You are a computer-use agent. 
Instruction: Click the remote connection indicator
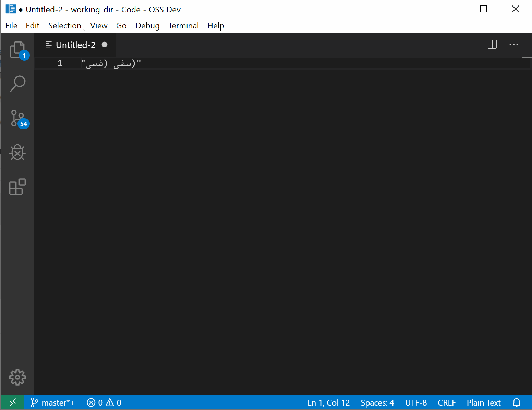pyautogui.click(x=13, y=402)
